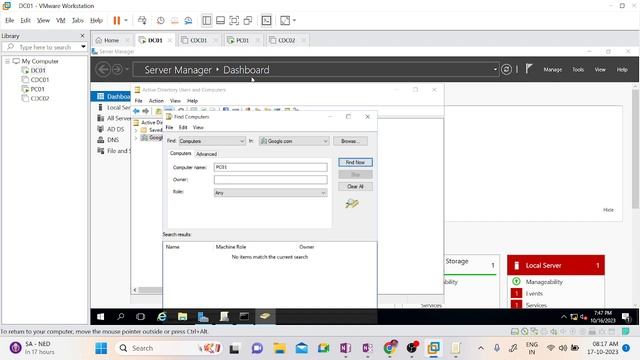Open the VM menu
640x360 pixels.
tap(61, 20)
